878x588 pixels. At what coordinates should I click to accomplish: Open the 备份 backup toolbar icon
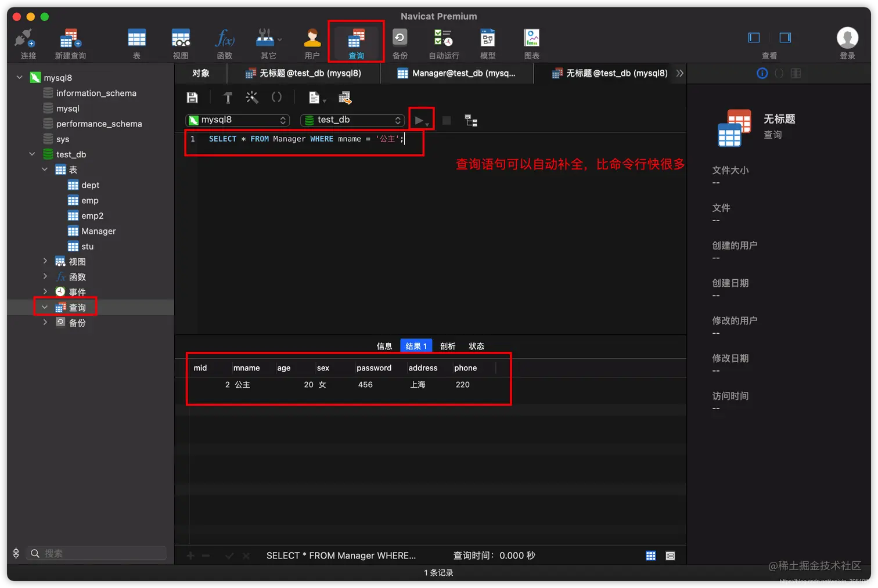click(x=400, y=44)
